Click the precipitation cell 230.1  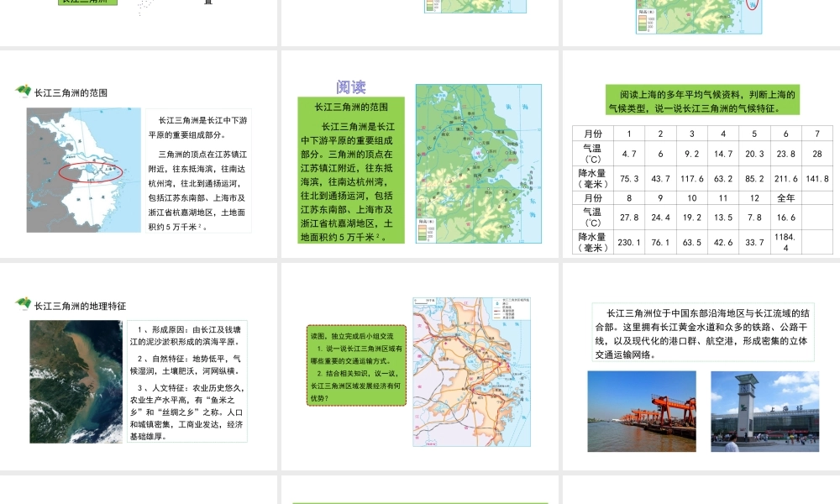point(629,242)
